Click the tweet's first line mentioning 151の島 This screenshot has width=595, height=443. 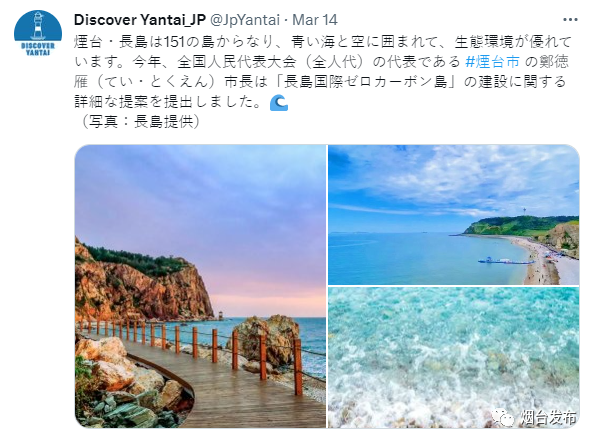click(323, 42)
